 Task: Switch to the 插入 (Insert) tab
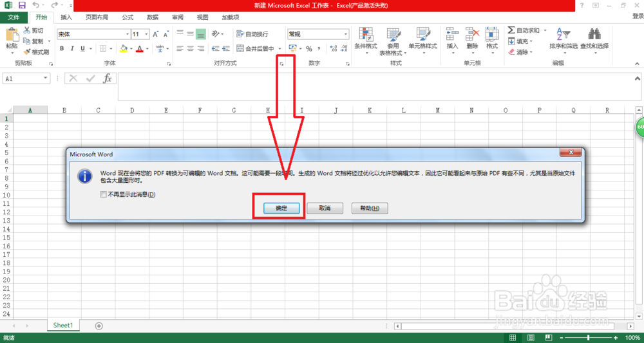[x=66, y=17]
